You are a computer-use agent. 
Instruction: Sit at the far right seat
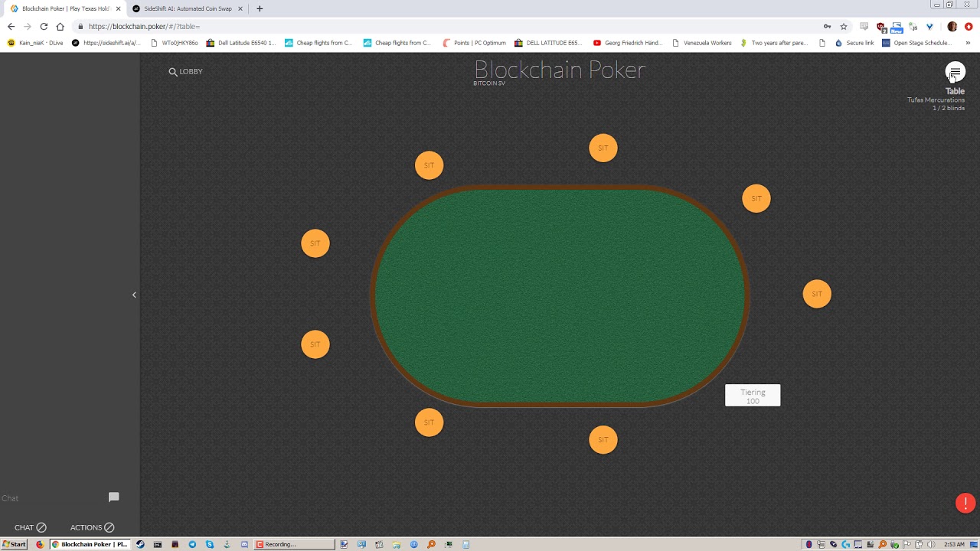(x=817, y=294)
